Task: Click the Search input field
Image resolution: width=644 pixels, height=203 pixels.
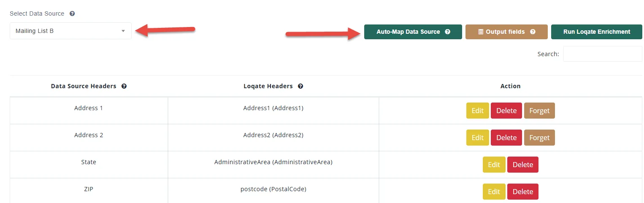Action: pyautogui.click(x=602, y=54)
